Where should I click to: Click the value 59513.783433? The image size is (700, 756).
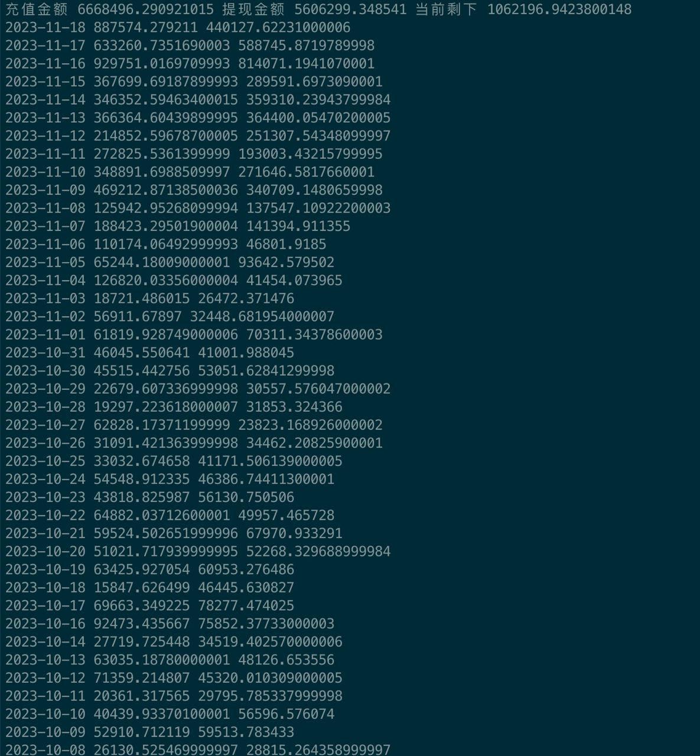[x=246, y=732]
